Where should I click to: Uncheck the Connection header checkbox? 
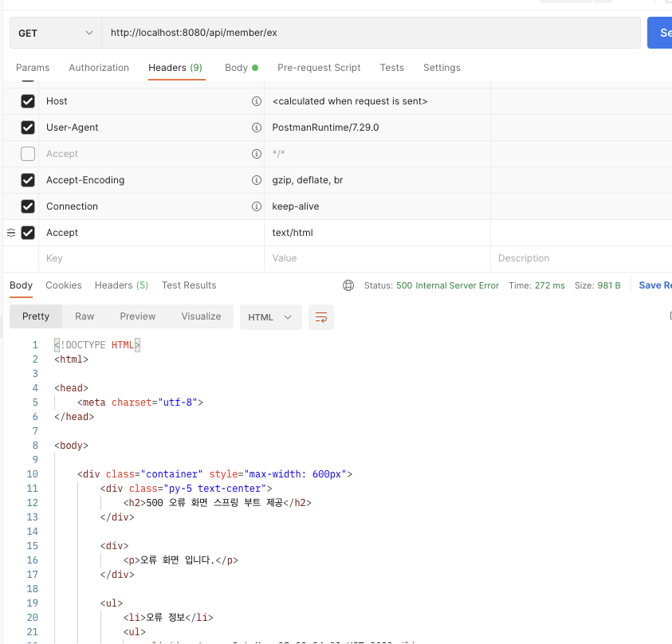(x=28, y=206)
